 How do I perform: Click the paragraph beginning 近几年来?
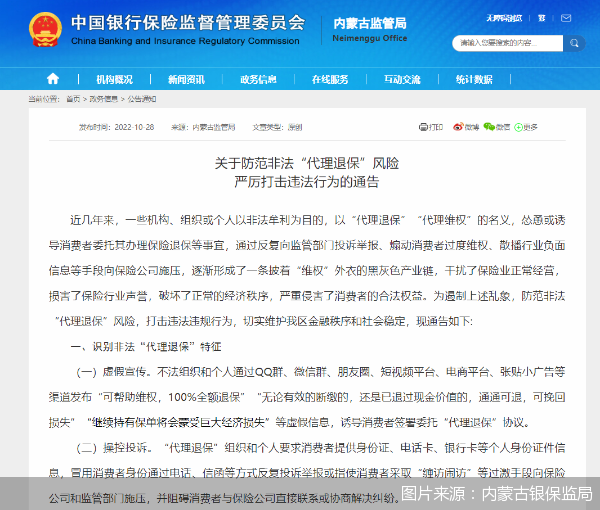pyautogui.click(x=307, y=270)
